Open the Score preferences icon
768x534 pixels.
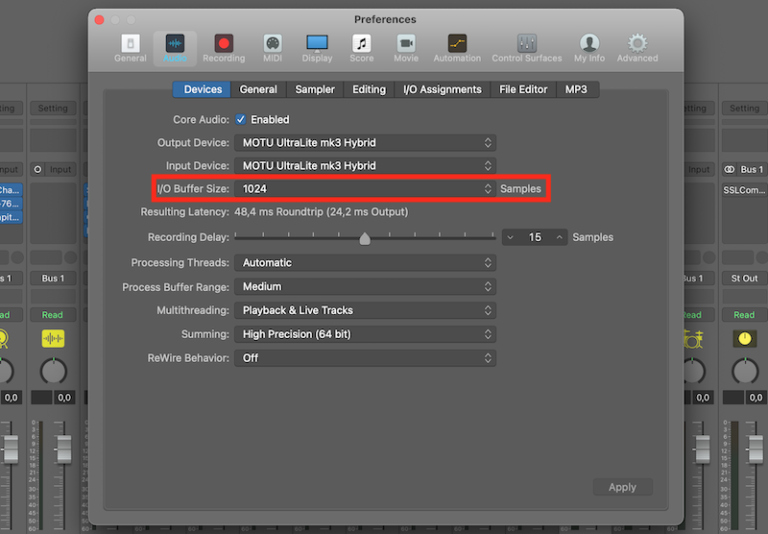pyautogui.click(x=361, y=48)
